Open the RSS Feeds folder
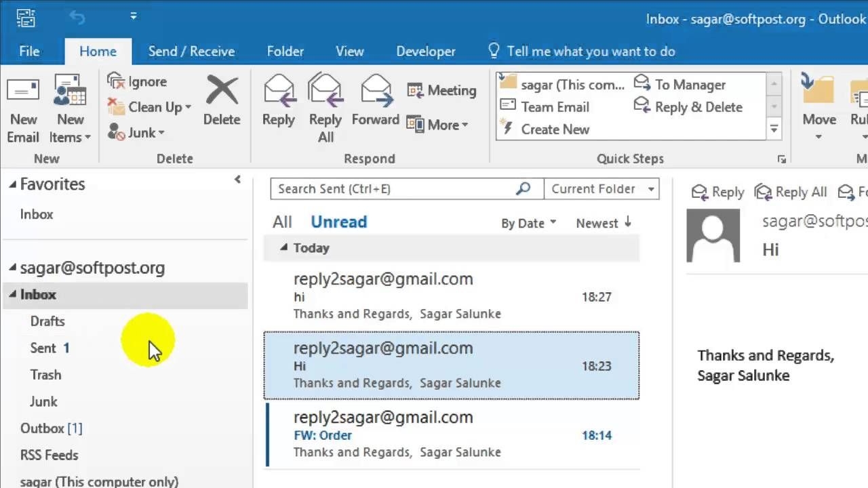Image resolution: width=868 pixels, height=488 pixels. pyautogui.click(x=49, y=455)
